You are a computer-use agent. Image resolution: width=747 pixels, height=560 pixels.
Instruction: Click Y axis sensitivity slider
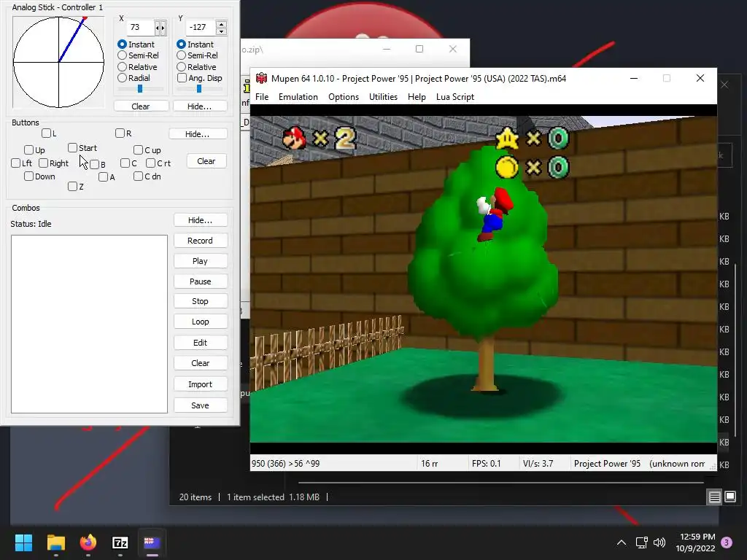199,88
